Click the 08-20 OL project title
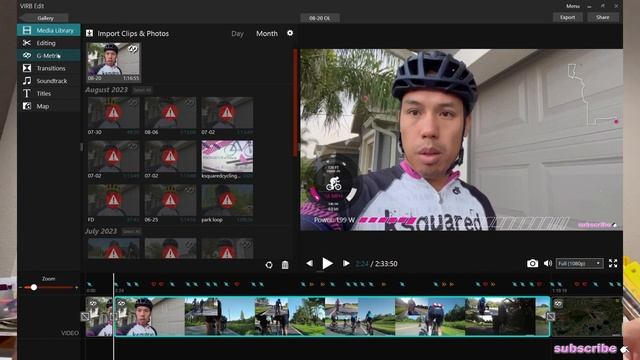The height and width of the screenshot is (360, 640). click(x=320, y=18)
